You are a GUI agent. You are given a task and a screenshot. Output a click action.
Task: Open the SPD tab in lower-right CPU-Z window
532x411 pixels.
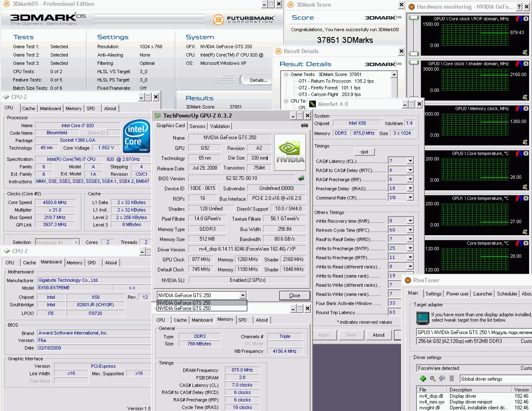click(242, 320)
